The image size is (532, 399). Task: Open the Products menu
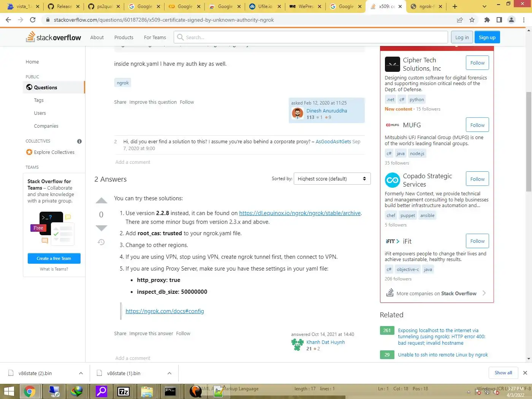(124, 37)
